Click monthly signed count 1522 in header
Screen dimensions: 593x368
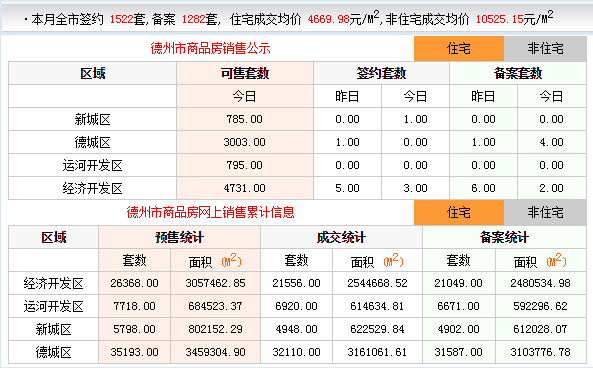coord(121,19)
